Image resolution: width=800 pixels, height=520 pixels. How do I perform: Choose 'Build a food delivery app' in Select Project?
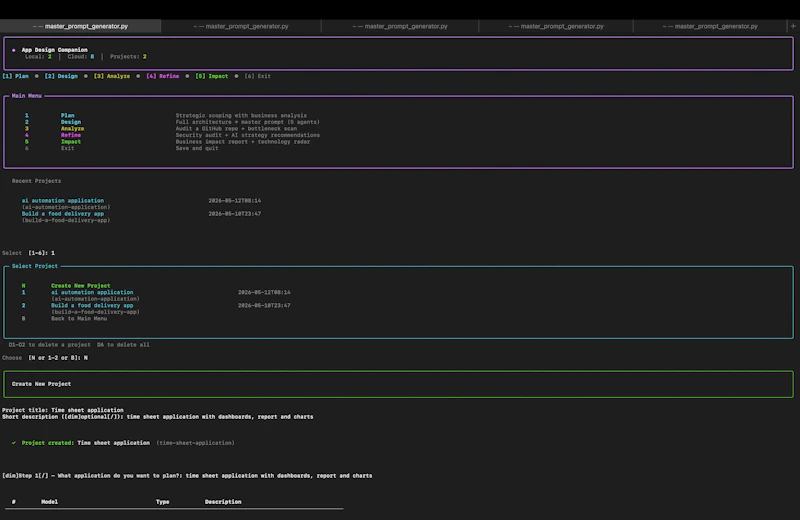92,306
